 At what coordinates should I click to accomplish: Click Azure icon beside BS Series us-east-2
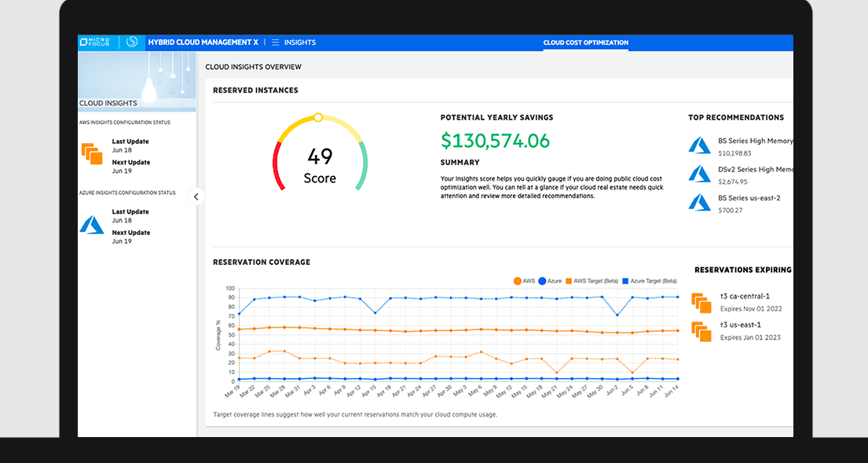700,202
